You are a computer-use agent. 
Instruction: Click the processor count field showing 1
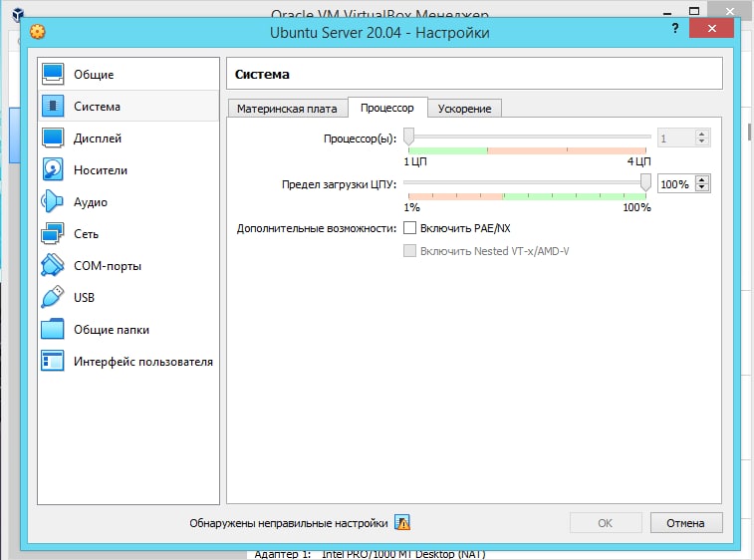coord(677,139)
